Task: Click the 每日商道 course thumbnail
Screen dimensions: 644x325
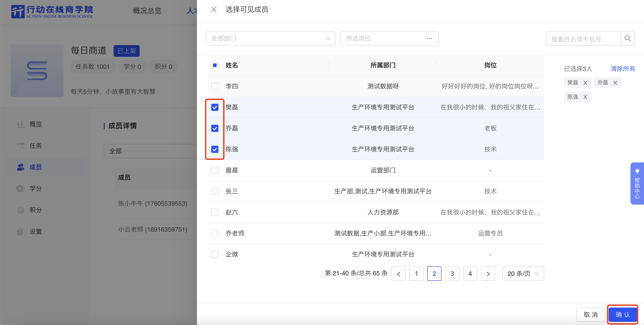Action: [x=37, y=71]
